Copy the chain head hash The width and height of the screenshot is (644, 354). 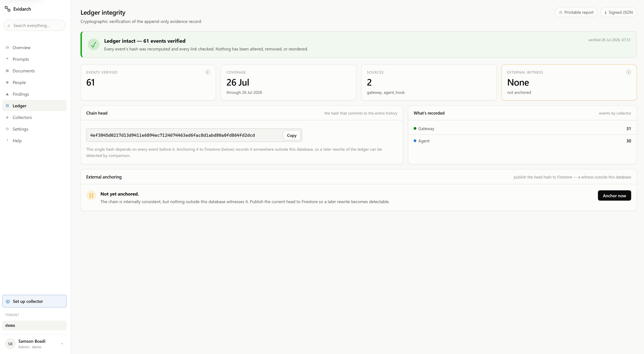(291, 135)
